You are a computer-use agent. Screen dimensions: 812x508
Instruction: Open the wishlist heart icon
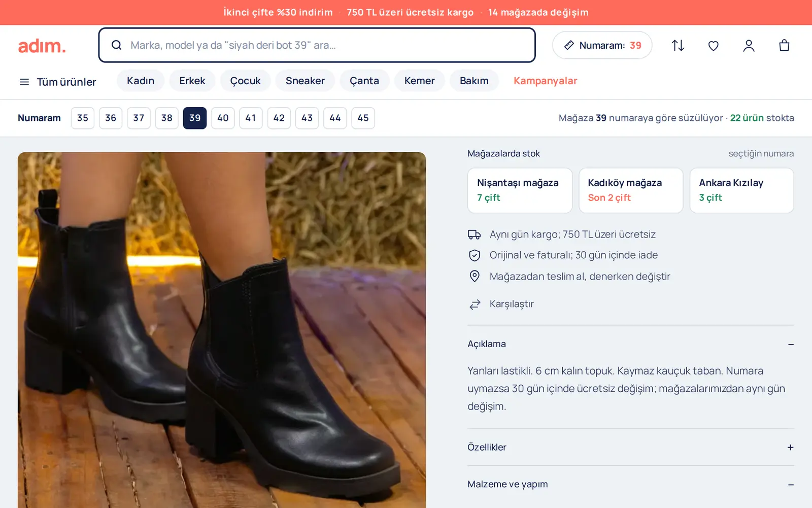(713, 46)
